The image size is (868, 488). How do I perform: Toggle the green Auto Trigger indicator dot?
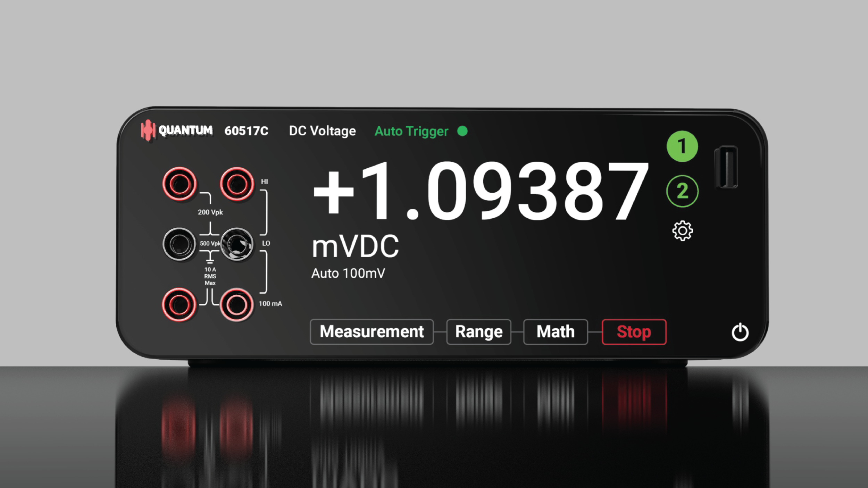tap(462, 131)
